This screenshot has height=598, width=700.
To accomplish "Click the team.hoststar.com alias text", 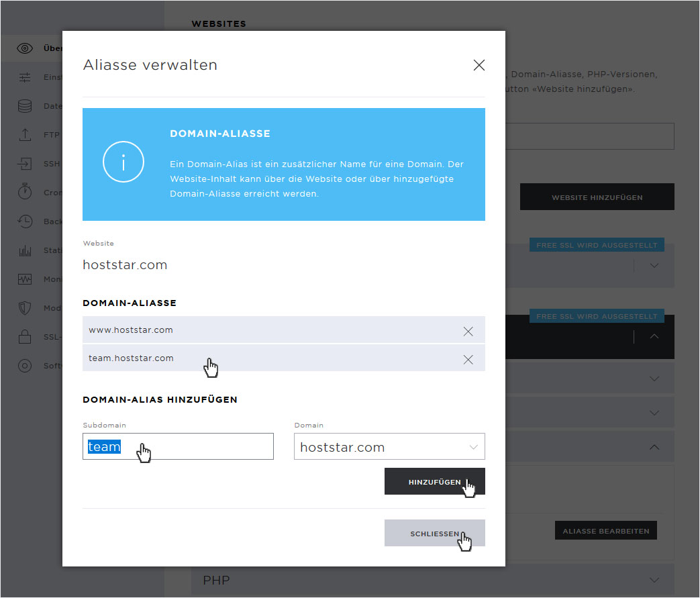I will [x=131, y=358].
